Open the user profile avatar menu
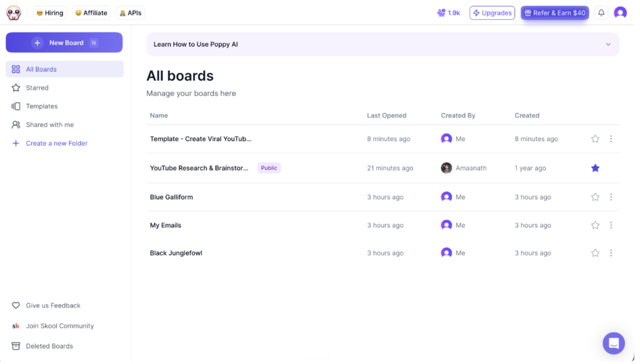This screenshot has height=364, width=640. pyautogui.click(x=620, y=13)
